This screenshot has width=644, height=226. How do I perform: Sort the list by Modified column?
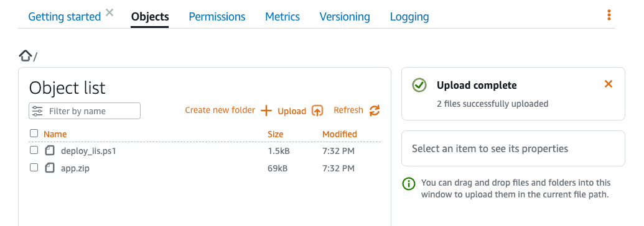(x=340, y=134)
